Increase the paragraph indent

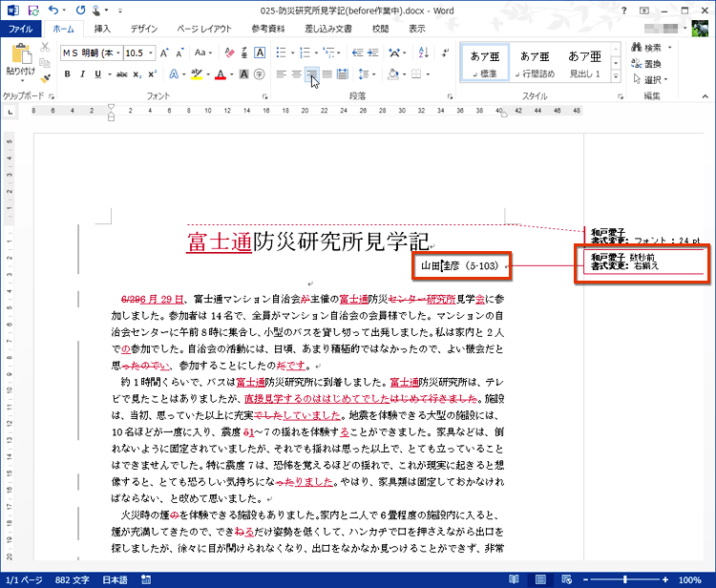373,52
